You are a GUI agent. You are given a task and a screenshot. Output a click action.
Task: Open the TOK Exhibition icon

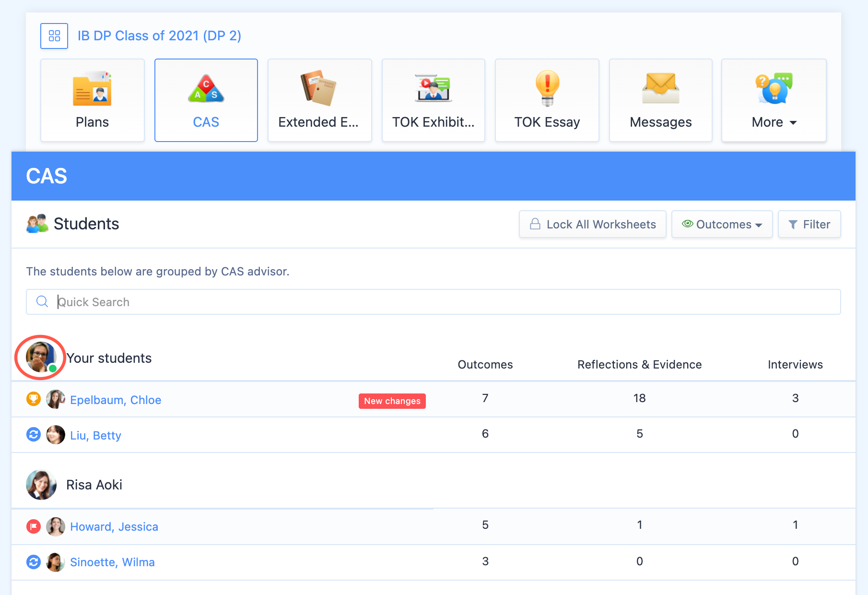click(x=433, y=89)
